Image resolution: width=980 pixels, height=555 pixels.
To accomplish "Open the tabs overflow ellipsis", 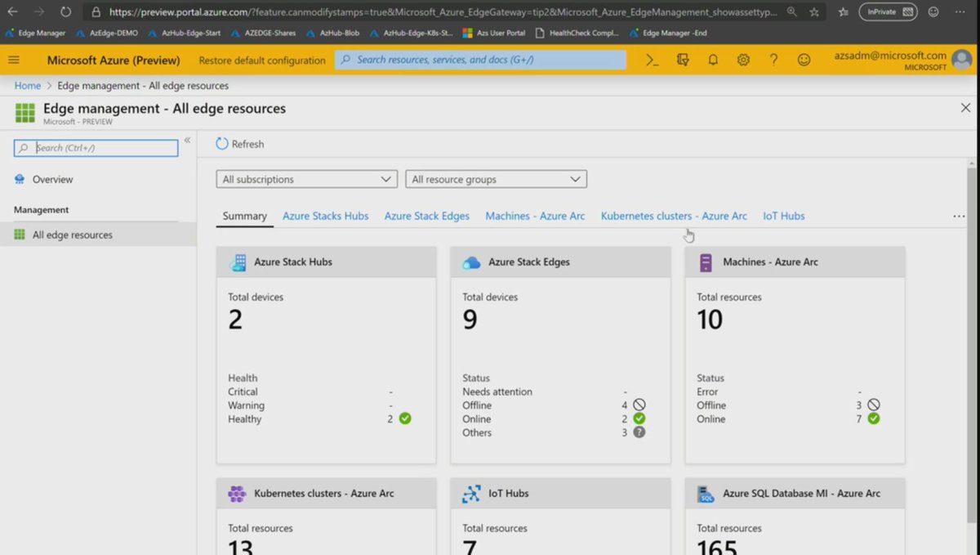I will click(959, 217).
